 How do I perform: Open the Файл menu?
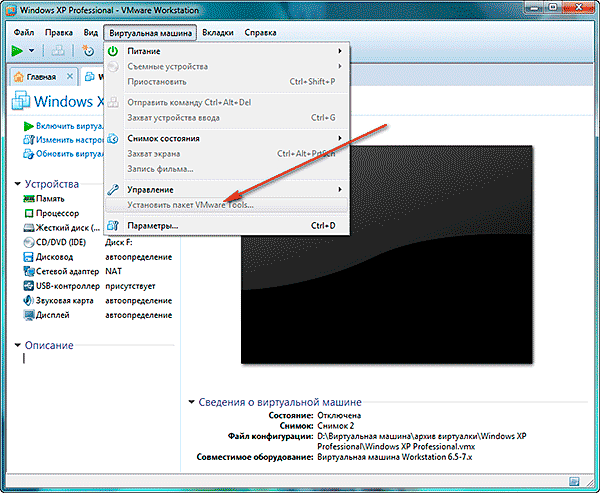pyautogui.click(x=24, y=33)
